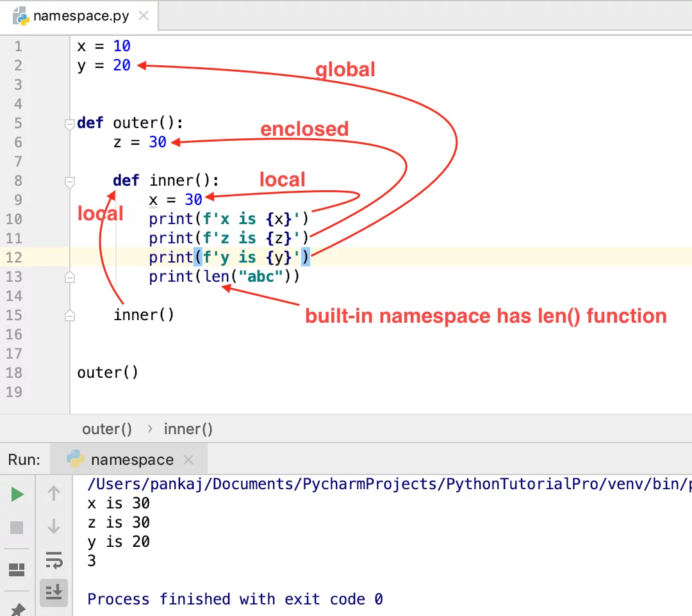Click the Python file icon on namespace.py tab
The image size is (692, 616).
21,16
